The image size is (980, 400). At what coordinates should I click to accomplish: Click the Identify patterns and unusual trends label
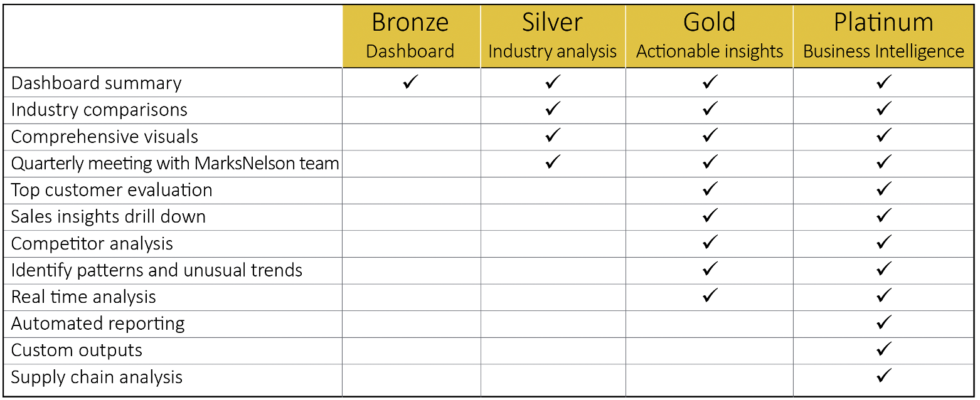pos(157,270)
